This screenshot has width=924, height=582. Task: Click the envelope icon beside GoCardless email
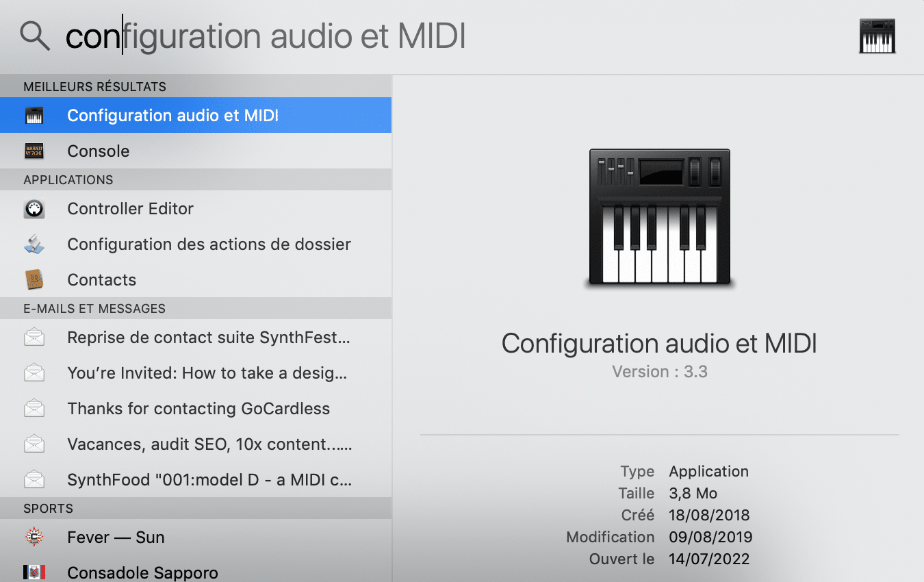(34, 409)
